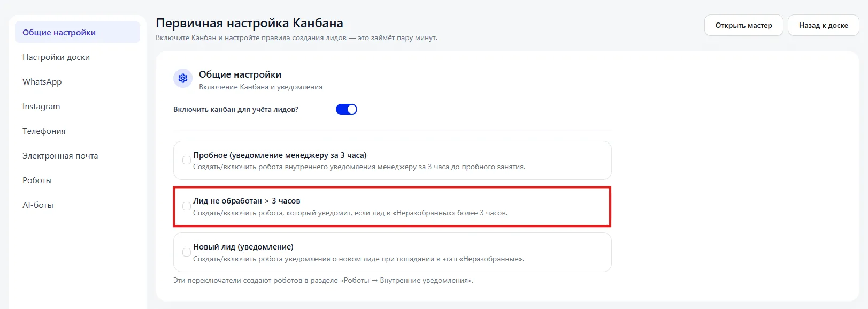Check the Лид не обработан > 3 часов option
868x309 pixels.
pyautogui.click(x=187, y=206)
